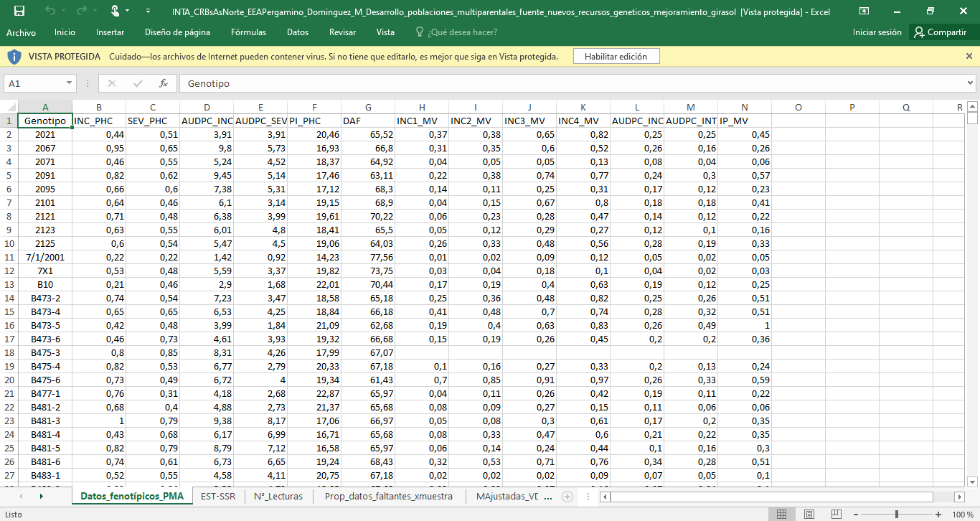This screenshot has height=521, width=980.
Task: Expand the formula bar chevron
Action: tap(971, 83)
